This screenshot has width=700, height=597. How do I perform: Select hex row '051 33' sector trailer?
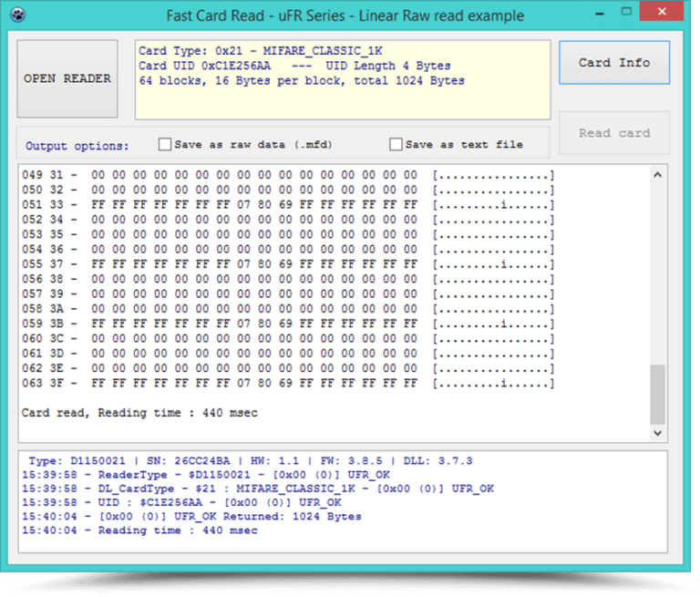pyautogui.click(x=288, y=205)
